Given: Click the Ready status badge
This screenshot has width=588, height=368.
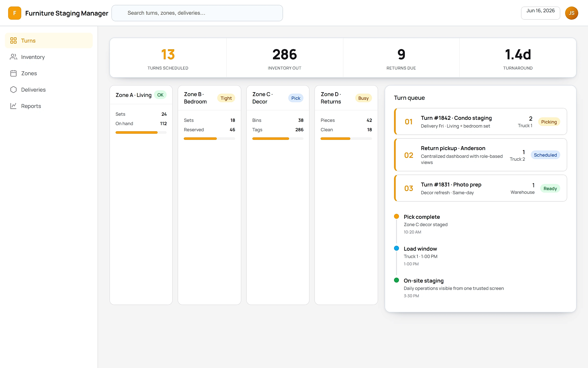Looking at the screenshot, I should (x=550, y=188).
